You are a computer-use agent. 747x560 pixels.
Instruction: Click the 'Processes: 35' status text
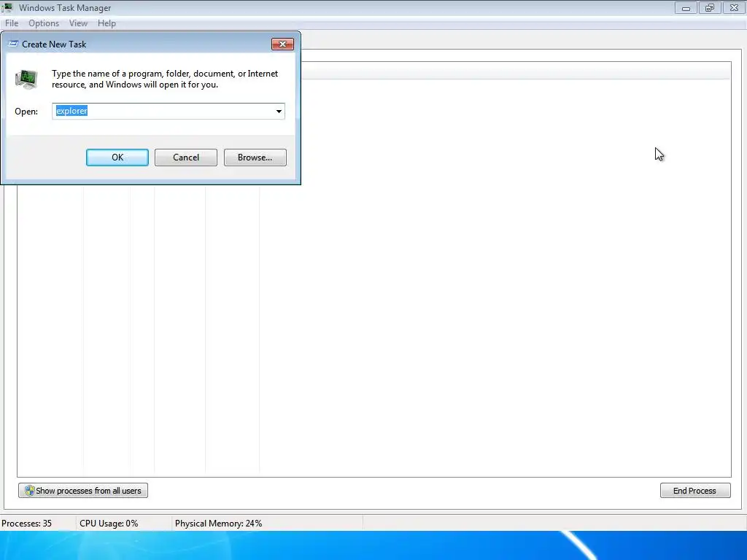[27, 524]
